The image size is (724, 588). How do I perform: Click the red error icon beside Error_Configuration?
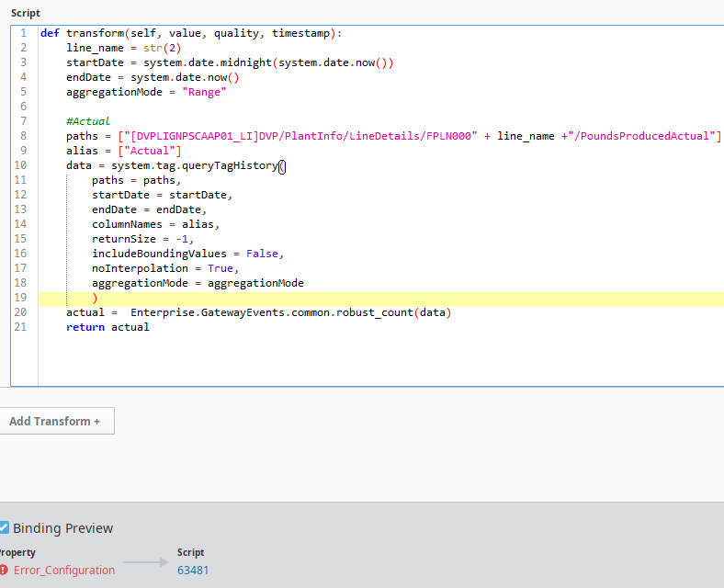(4, 570)
